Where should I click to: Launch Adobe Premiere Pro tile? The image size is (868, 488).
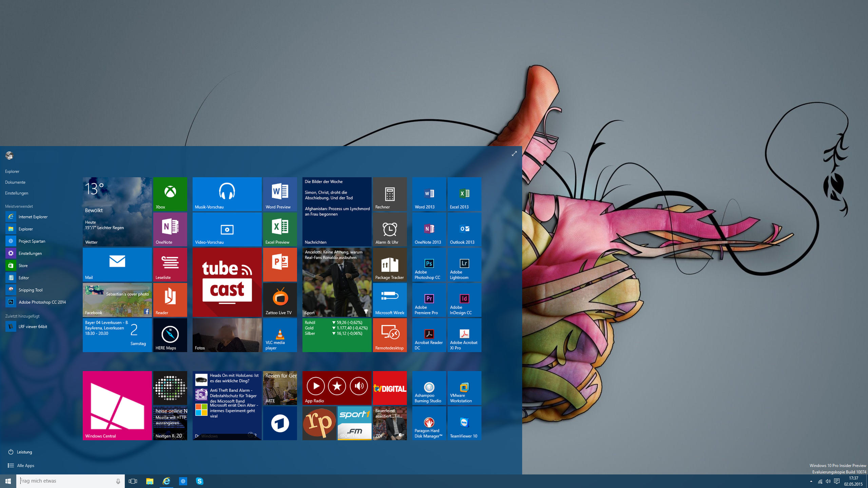429,299
